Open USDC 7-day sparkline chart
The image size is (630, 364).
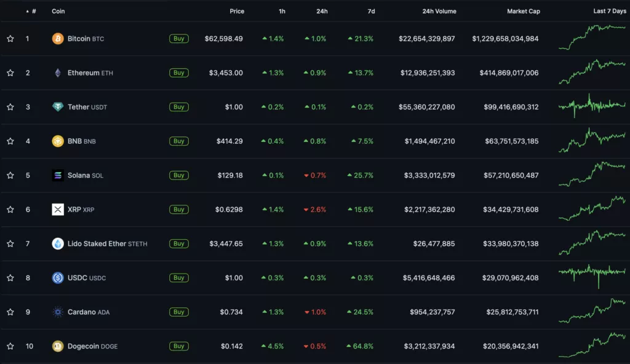click(x=592, y=276)
